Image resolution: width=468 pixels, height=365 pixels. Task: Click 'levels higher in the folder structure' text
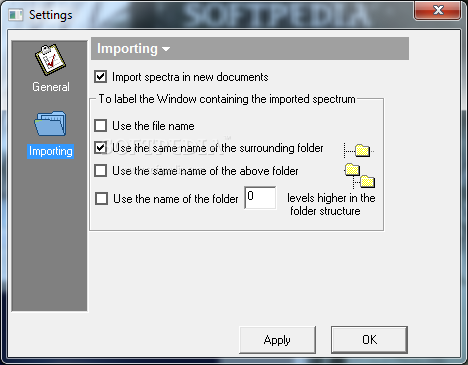click(331, 205)
